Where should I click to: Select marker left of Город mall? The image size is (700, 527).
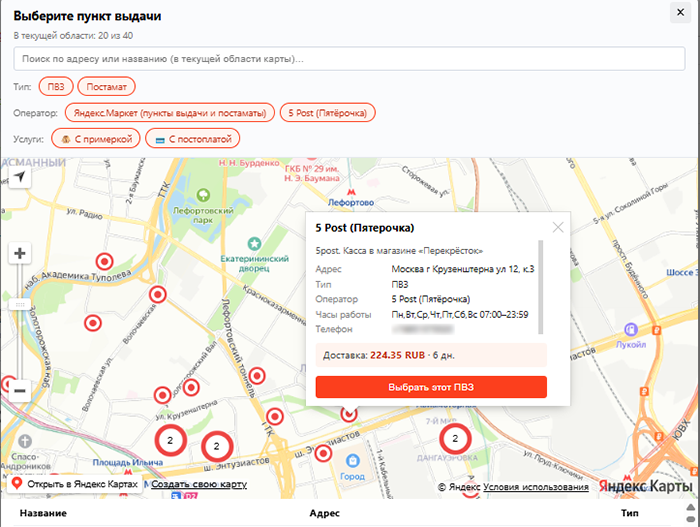tap(323, 454)
